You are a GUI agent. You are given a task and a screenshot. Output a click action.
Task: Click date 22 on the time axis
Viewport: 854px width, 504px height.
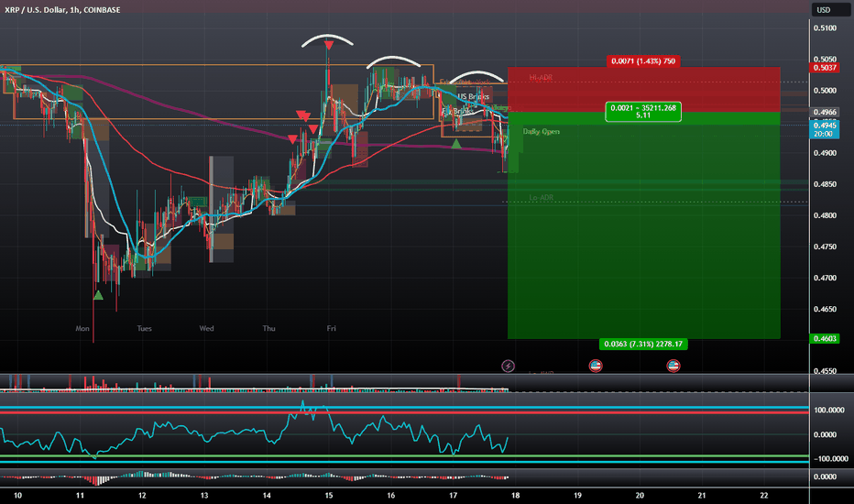[764, 495]
